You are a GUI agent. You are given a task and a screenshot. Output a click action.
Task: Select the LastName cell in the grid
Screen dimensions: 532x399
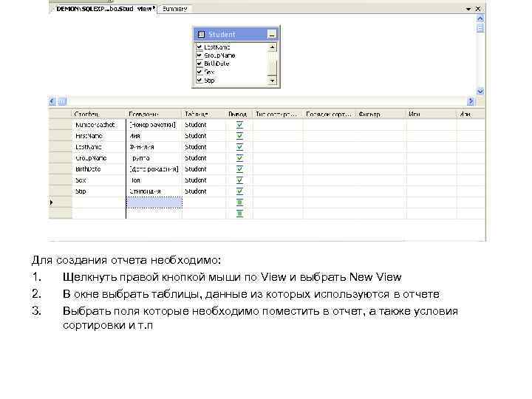pos(99,147)
